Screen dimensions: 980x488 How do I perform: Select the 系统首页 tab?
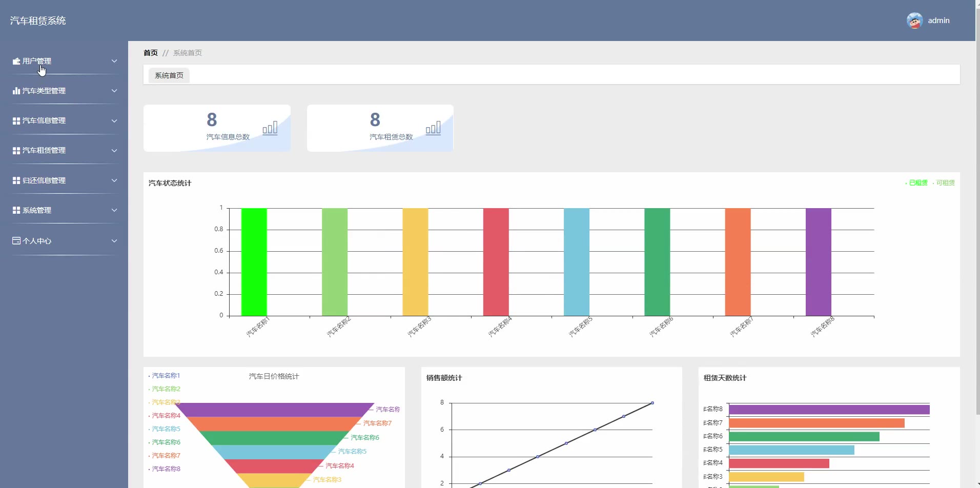point(169,75)
